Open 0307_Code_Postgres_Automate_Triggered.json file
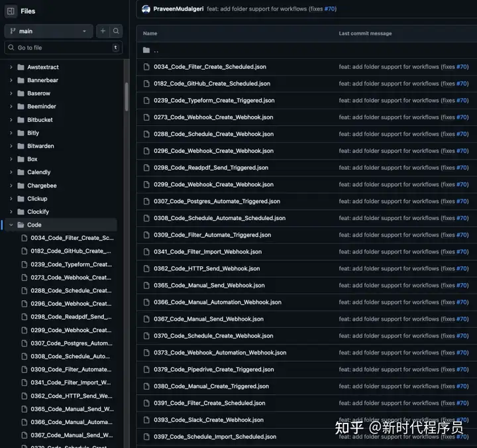477x448 pixels. coord(217,201)
